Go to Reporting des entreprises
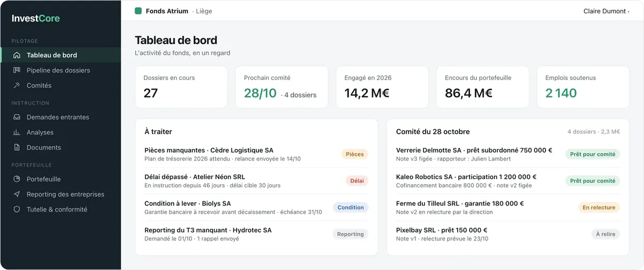Image resolution: width=644 pixels, height=270 pixels. pos(61,194)
